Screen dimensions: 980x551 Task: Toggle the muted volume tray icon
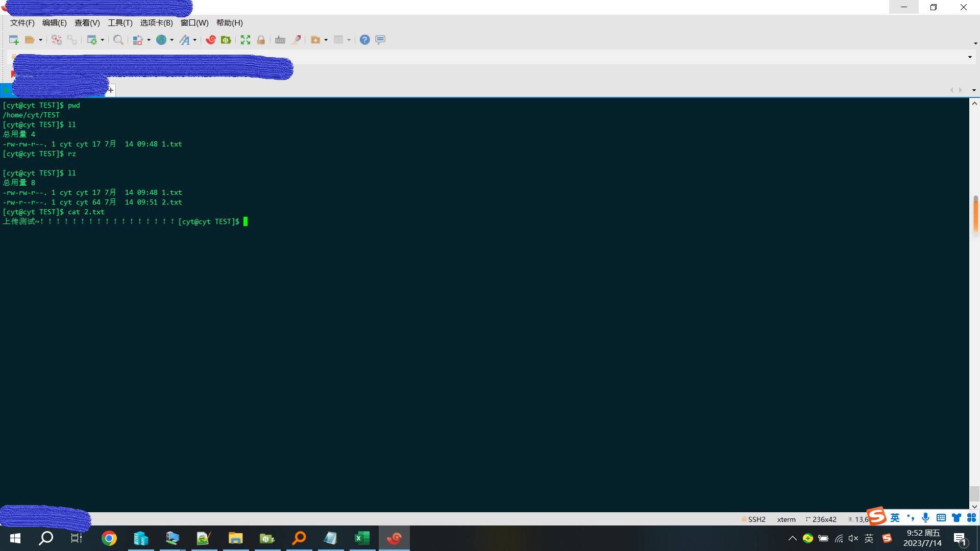(853, 538)
